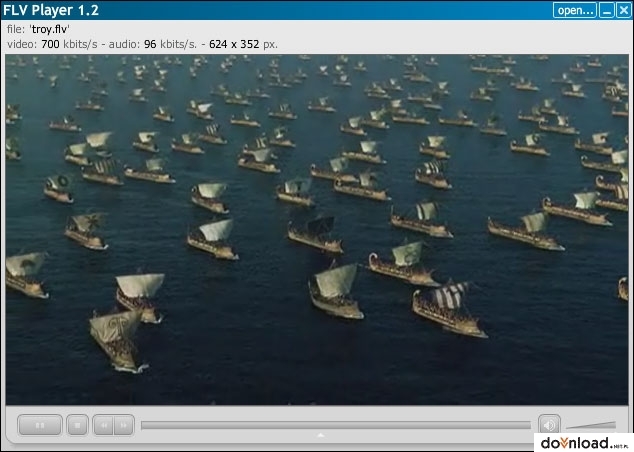The width and height of the screenshot is (634, 452).
Task: Rewind the video with the backward button
Action: tap(104, 425)
